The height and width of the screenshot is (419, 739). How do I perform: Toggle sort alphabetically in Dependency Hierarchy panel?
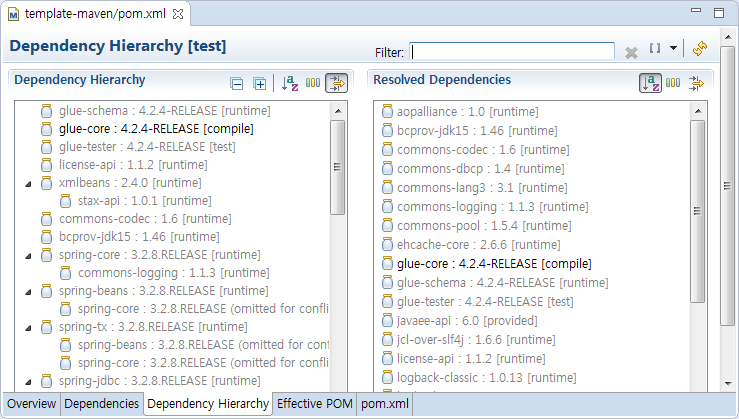point(290,83)
